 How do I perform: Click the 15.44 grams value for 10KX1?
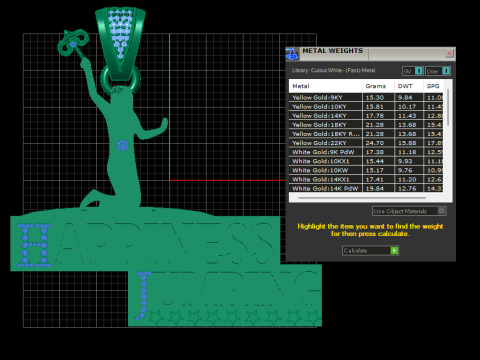(375, 161)
